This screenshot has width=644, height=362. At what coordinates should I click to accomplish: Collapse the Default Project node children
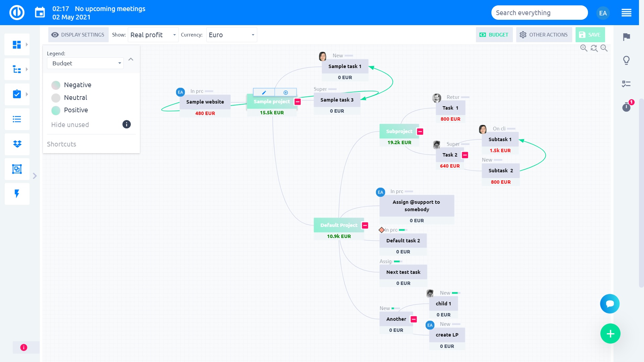[x=365, y=226]
